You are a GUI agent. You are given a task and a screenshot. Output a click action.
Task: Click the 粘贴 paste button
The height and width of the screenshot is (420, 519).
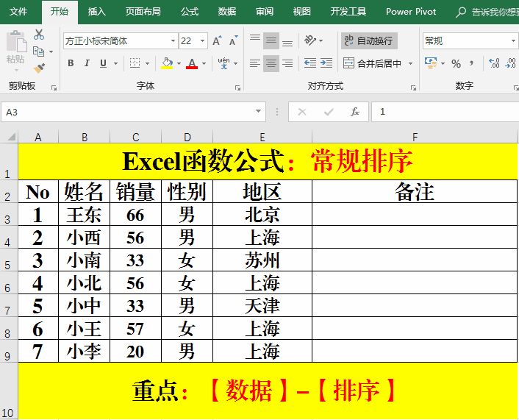coord(15,48)
